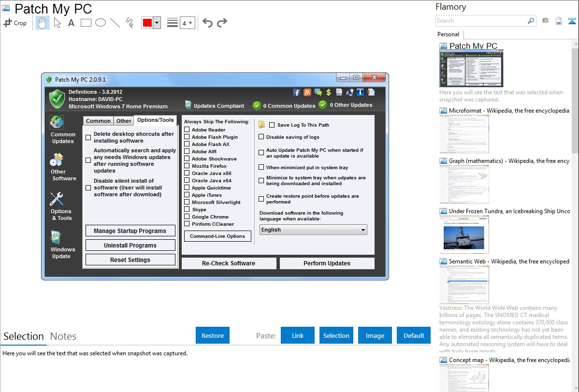Enable automatic search for Windows updates

click(88, 160)
